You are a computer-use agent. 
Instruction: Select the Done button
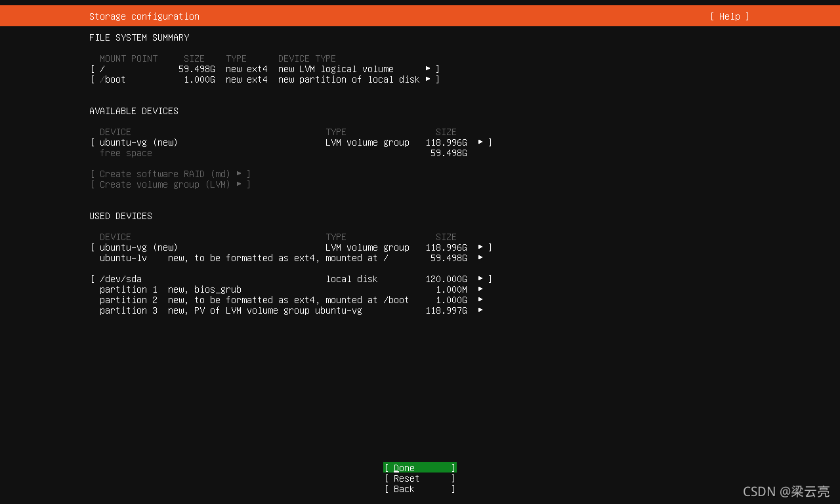click(x=420, y=468)
